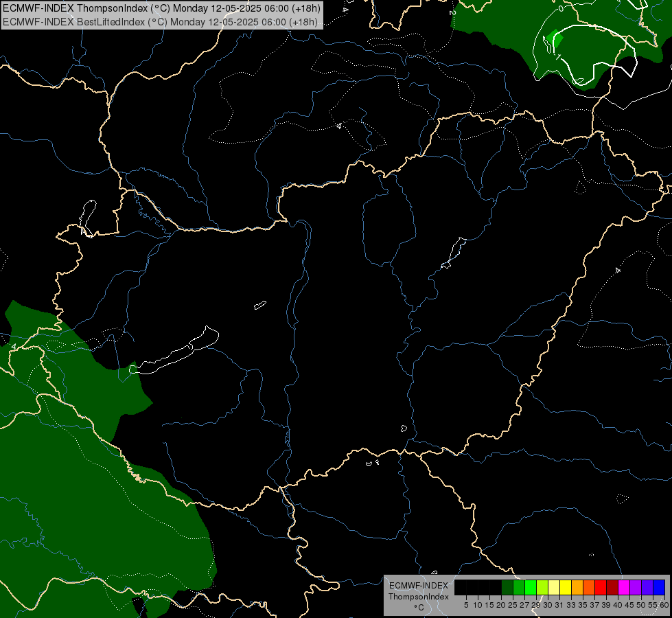672x618 pixels.
Task: Click the pale yellow 30-31 legend swatch
Action: click(554, 587)
